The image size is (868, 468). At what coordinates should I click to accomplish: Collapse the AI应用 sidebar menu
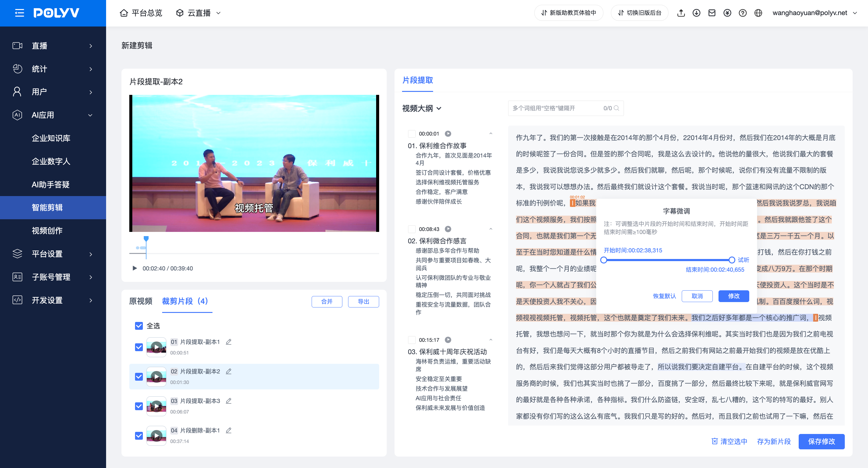click(53, 115)
